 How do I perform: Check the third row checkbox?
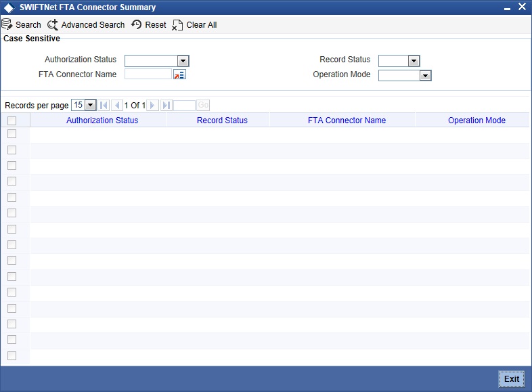coord(12,165)
